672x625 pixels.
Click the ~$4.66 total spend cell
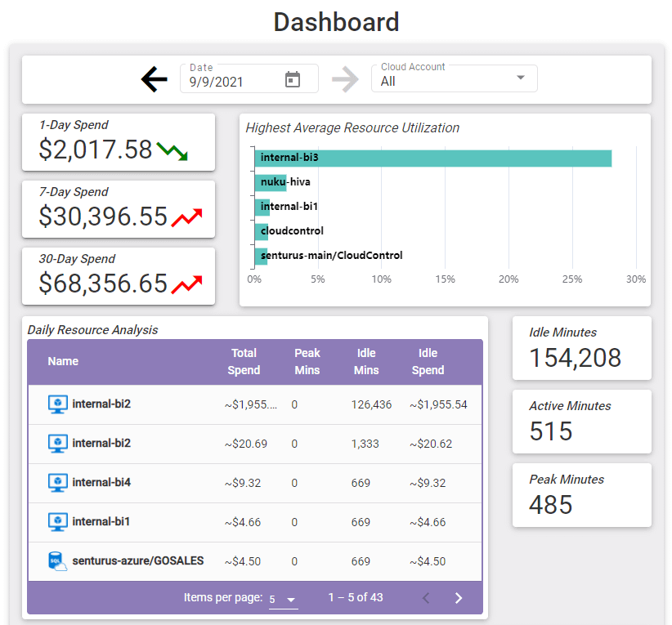243,522
